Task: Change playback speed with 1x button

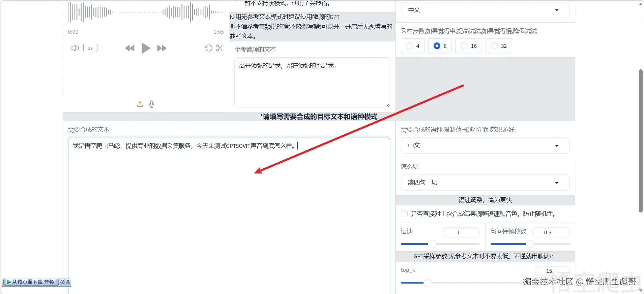Action: [90, 48]
